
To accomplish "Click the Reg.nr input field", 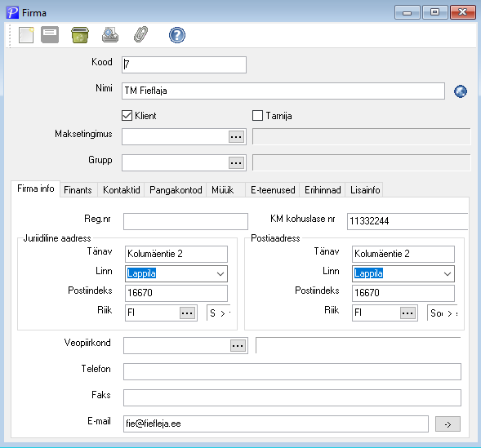I will (185, 221).
